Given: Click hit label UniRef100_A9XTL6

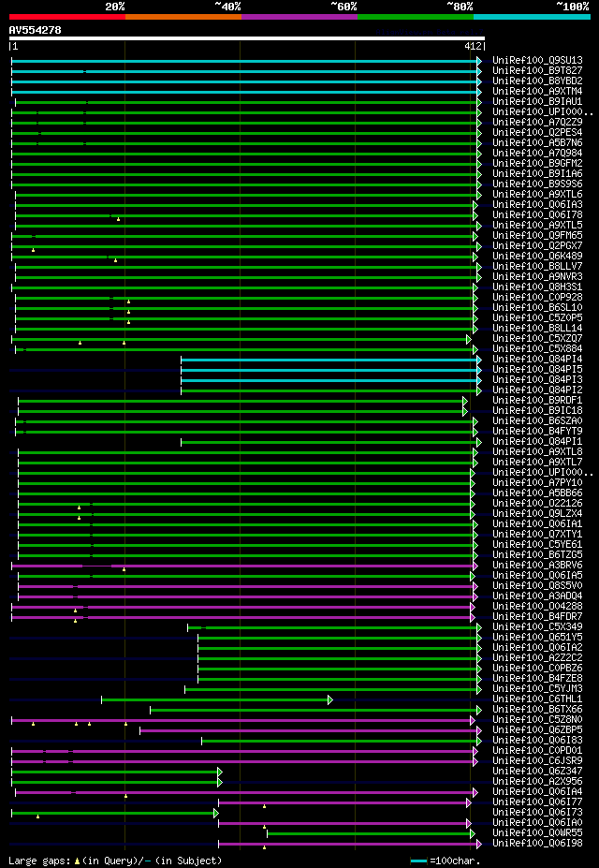Looking at the screenshot, I should [537, 195].
